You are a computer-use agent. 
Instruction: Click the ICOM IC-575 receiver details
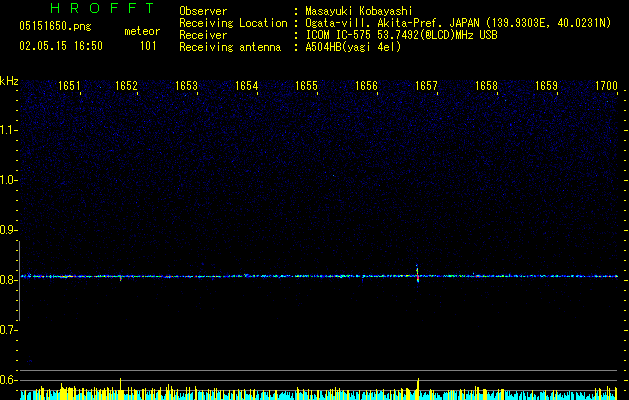402,35
